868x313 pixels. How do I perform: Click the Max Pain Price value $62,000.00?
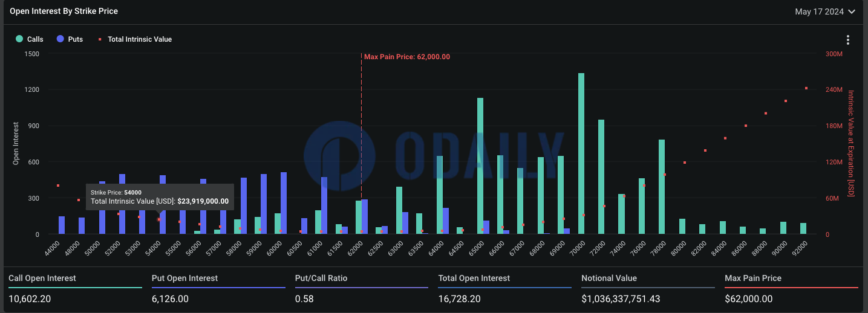[x=749, y=299]
